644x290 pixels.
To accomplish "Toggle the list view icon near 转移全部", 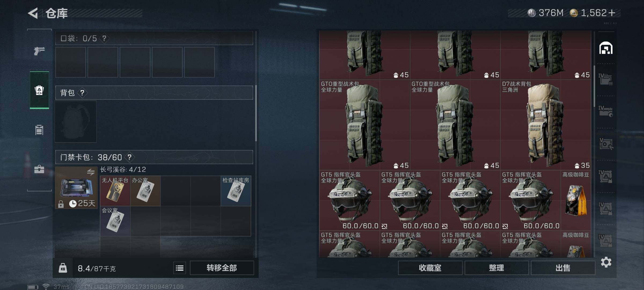I will click(x=180, y=268).
